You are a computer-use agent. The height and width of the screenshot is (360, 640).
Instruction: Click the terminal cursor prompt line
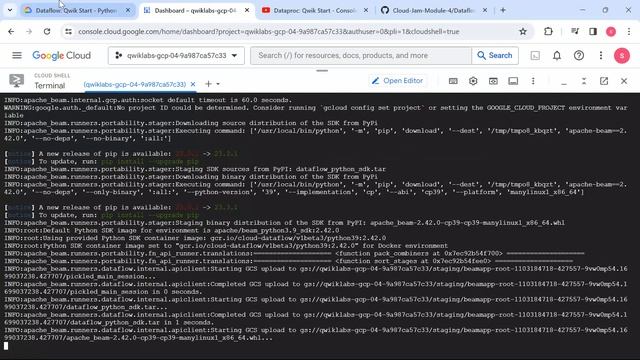click(6, 346)
